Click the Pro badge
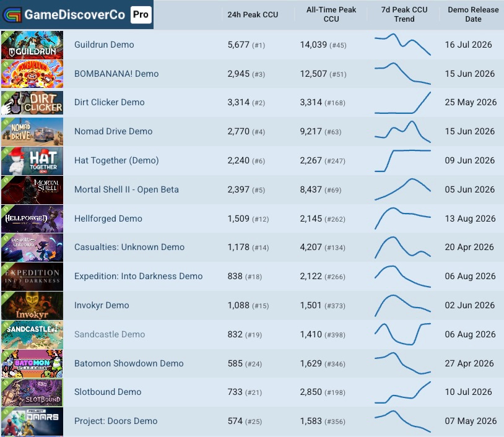This screenshot has width=504, height=437. coord(141,14)
